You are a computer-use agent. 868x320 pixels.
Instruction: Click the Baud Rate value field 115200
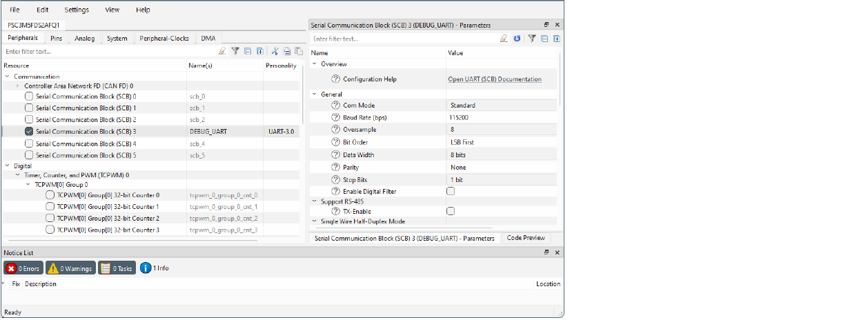coord(501,118)
